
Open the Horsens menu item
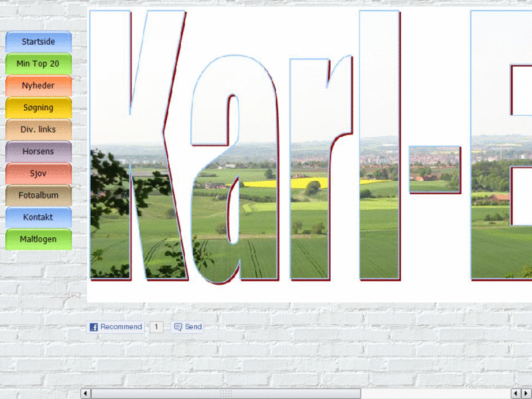point(38,152)
